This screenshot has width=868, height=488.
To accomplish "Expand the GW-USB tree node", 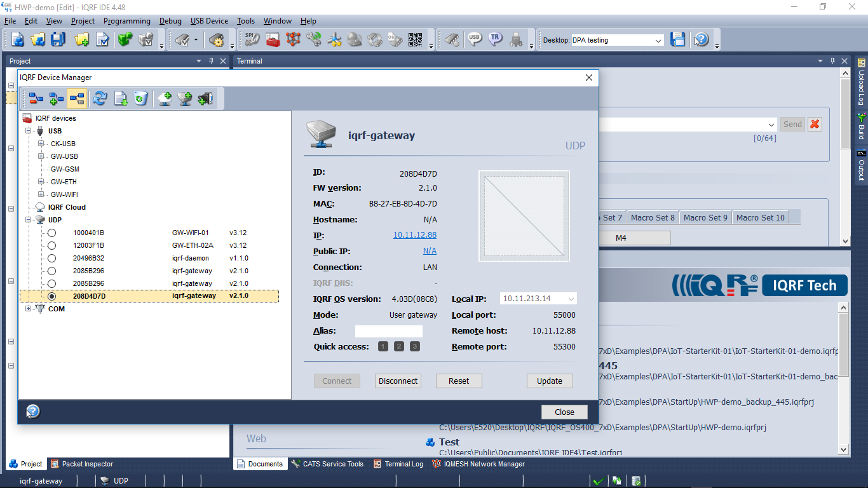I will (x=41, y=156).
